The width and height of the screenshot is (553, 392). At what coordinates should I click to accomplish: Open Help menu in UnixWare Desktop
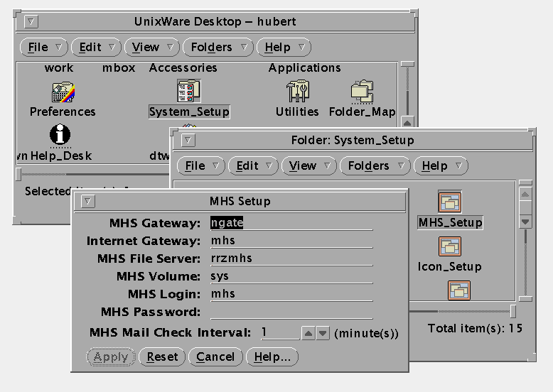point(284,48)
